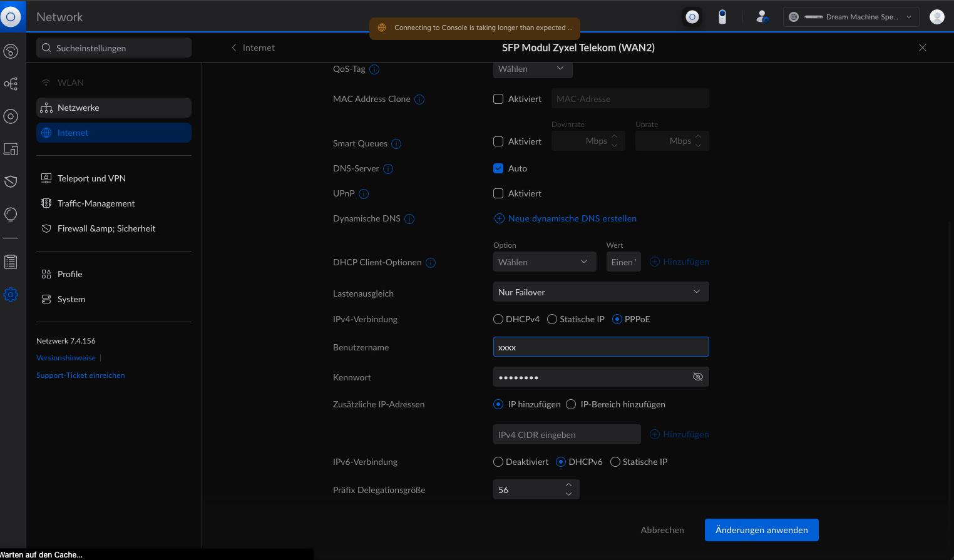Select DHCPv4 for IPv4-Verbindung
Screen dimensions: 954x560
tap(498, 319)
